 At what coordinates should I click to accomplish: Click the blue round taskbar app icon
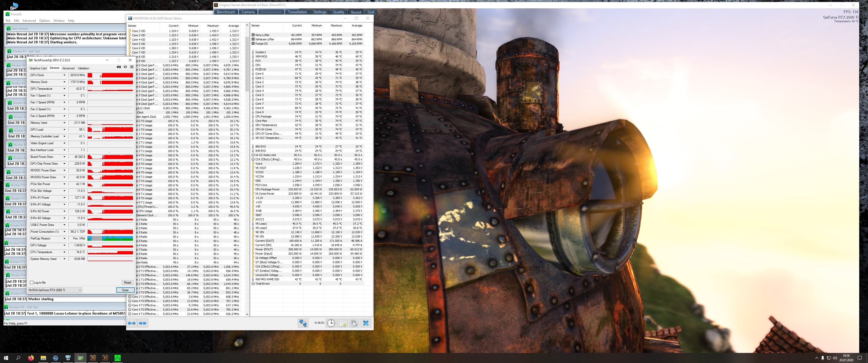(56, 358)
